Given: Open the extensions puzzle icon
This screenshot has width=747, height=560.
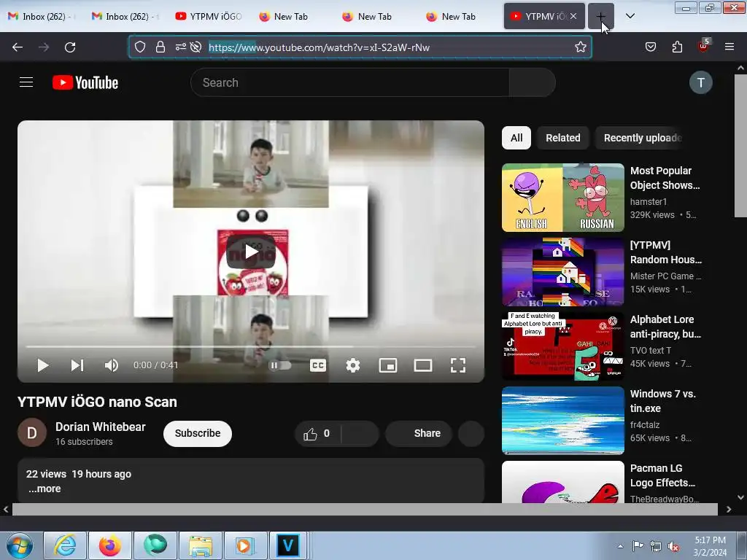Looking at the screenshot, I should coord(677,47).
